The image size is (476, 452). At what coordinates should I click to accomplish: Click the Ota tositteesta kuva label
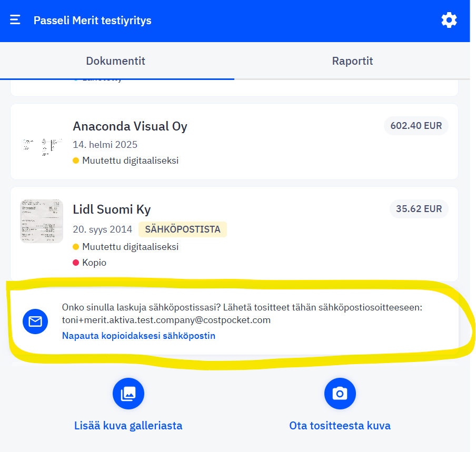coord(340,426)
